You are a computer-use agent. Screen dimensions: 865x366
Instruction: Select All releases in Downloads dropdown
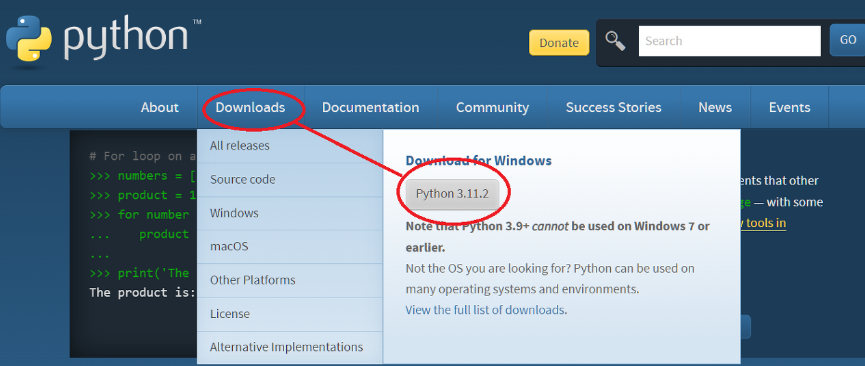tap(290, 146)
